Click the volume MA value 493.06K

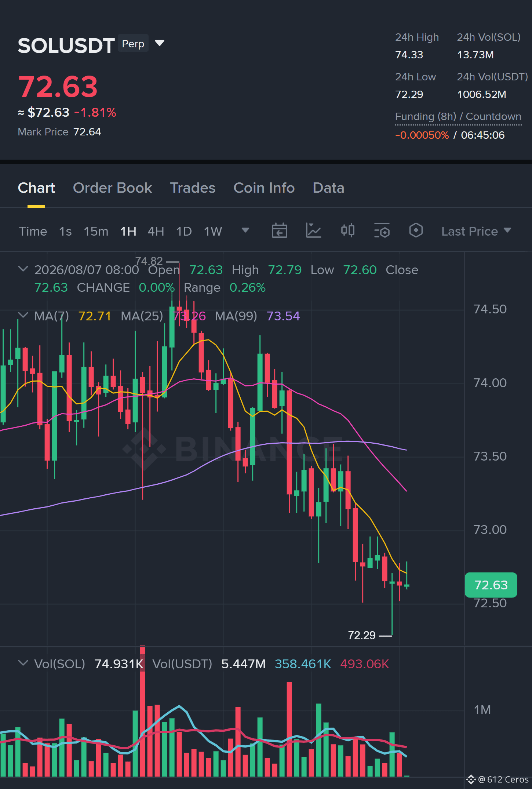tap(365, 664)
